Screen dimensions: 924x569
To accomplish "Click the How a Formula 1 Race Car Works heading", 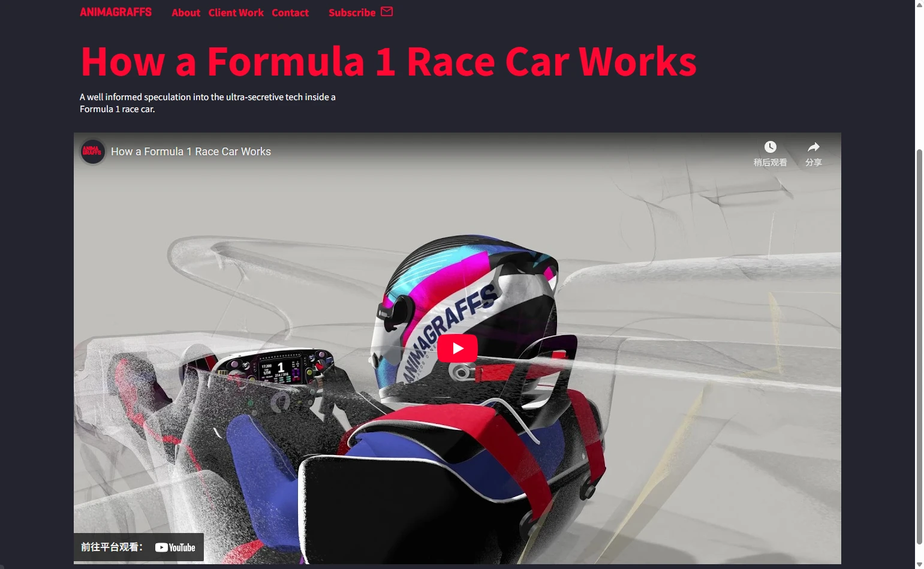I will coord(389,62).
